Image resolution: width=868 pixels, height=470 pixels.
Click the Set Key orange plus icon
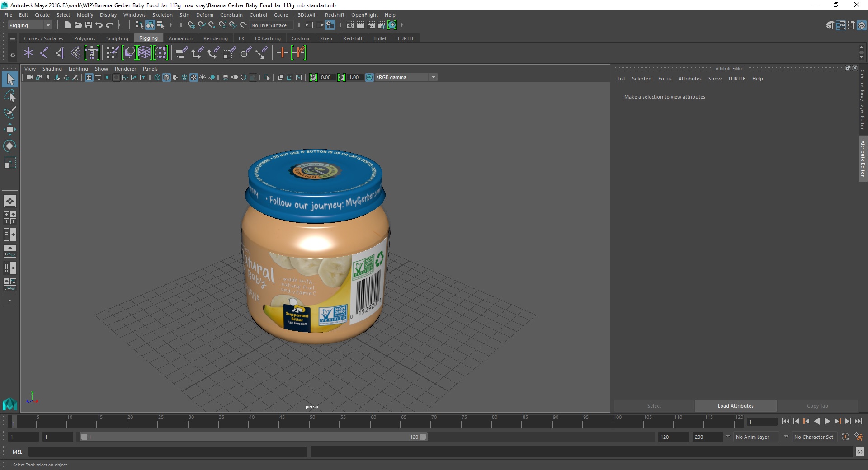(x=282, y=53)
